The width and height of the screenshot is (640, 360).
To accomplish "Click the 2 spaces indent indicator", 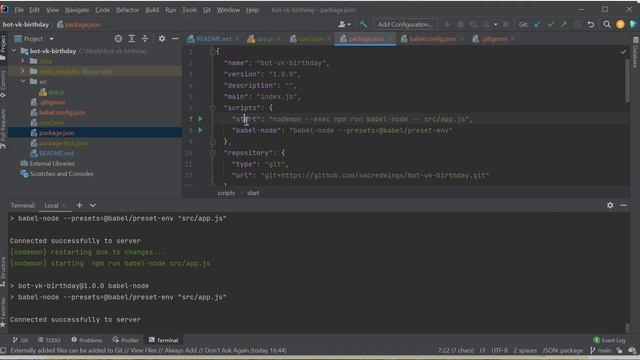I will tap(525, 351).
